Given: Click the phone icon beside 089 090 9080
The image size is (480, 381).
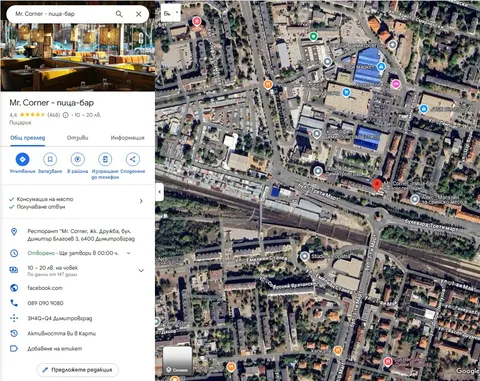Looking at the screenshot, I should click(14, 303).
